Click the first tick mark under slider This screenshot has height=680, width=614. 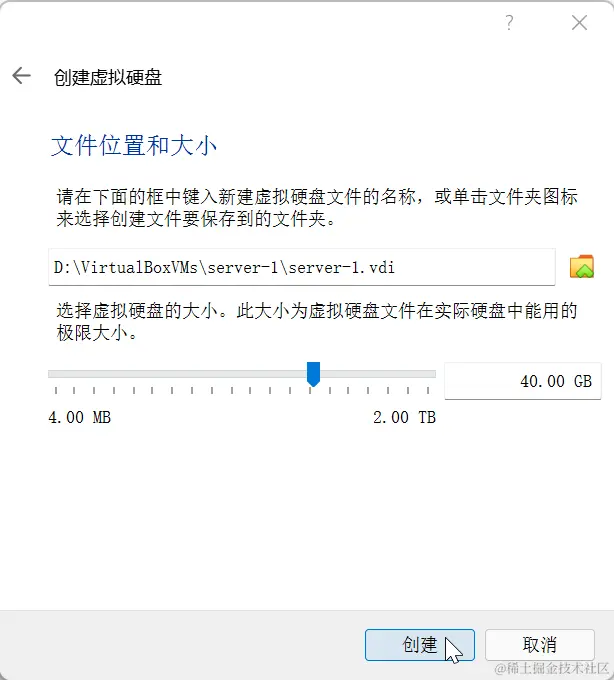(x=56, y=390)
